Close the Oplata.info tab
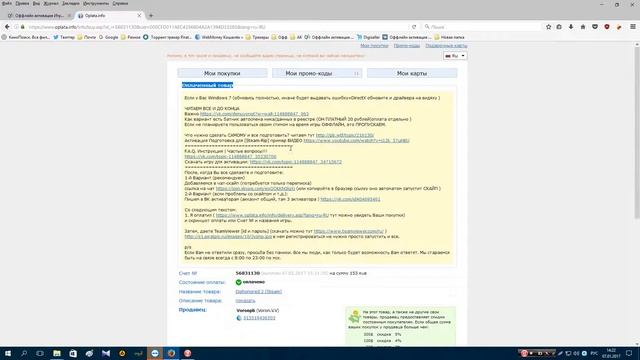This screenshot has width=640, height=360. point(139,16)
